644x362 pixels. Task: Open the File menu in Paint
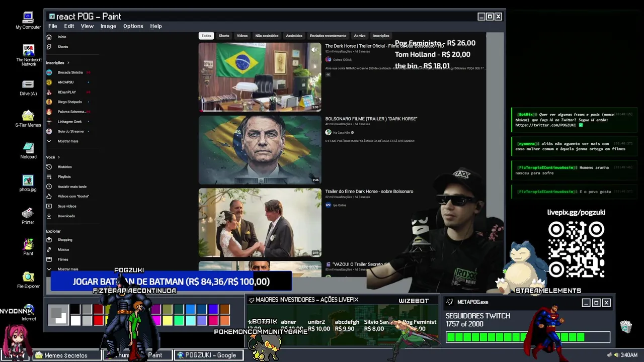tap(53, 26)
